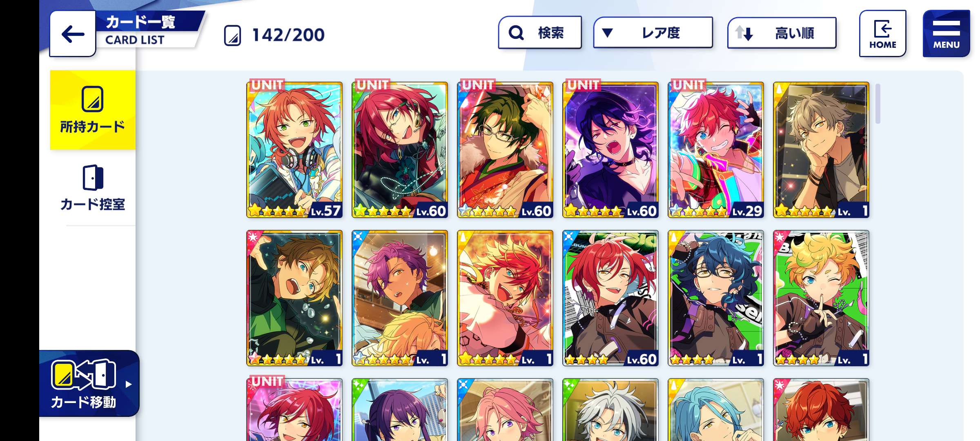The image size is (980, 441).
Task: Select the blue-haired glasses four-star card
Action: click(716, 298)
